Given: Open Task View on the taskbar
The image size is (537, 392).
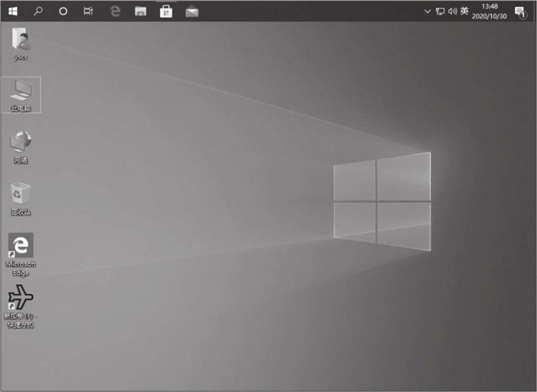Looking at the screenshot, I should (x=88, y=11).
